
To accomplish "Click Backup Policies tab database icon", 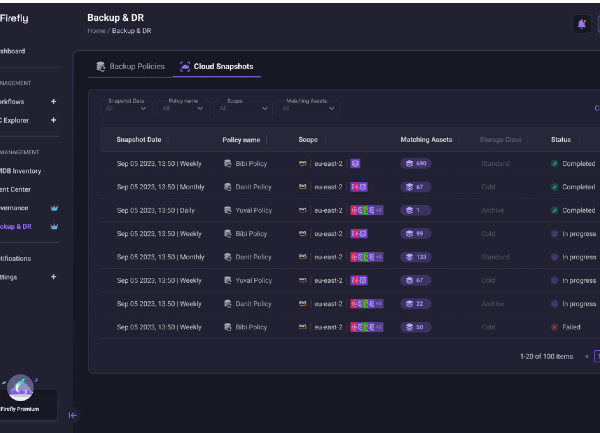I will 101,67.
